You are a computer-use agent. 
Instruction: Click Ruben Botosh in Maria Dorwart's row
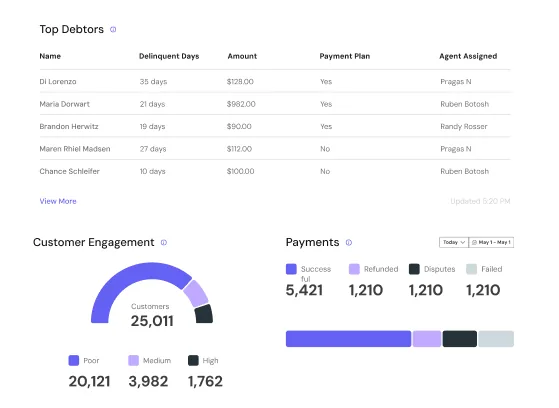465,104
